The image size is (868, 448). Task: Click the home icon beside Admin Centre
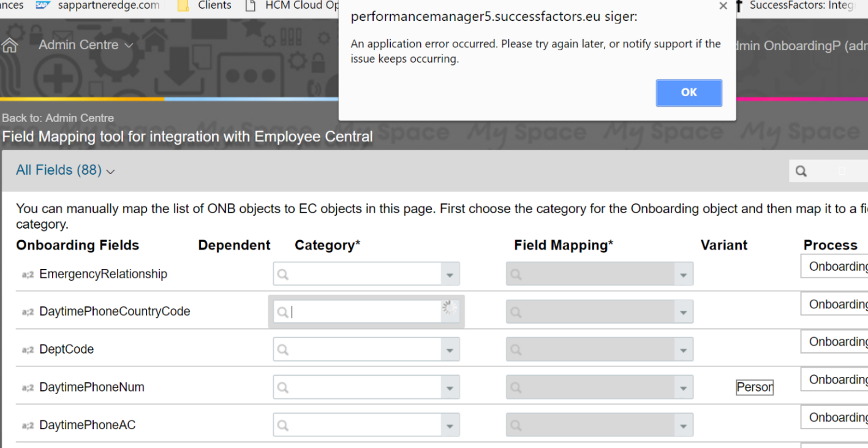point(10,46)
